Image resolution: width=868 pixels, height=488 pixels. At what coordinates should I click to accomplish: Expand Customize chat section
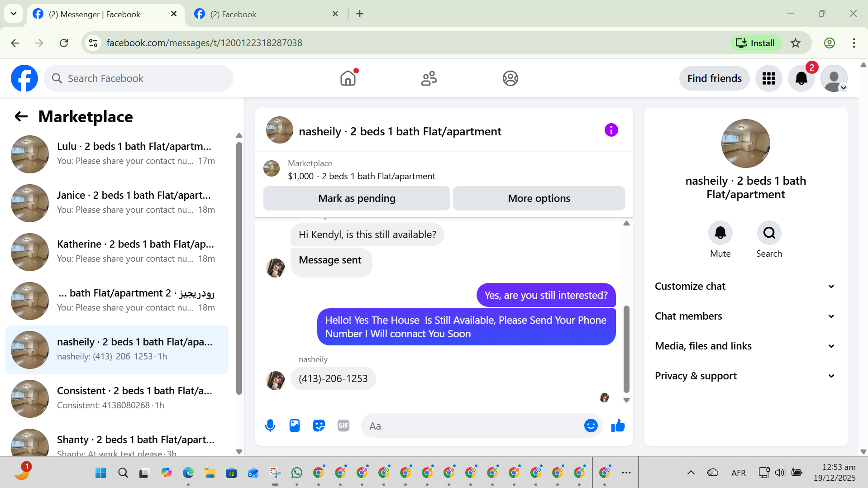[x=745, y=286]
